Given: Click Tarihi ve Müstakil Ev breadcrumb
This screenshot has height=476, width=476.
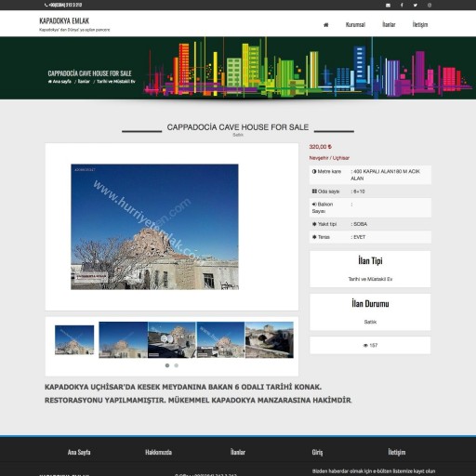Looking at the screenshot, I should point(116,82).
